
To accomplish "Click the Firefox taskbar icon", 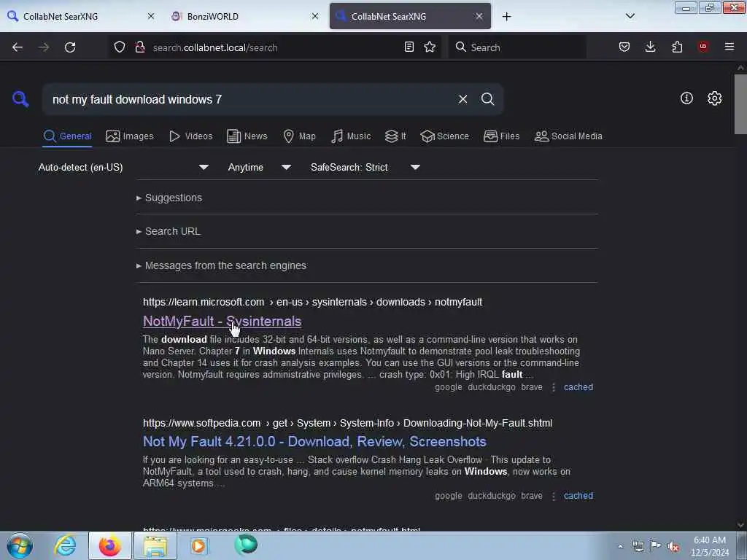I will [109, 545].
